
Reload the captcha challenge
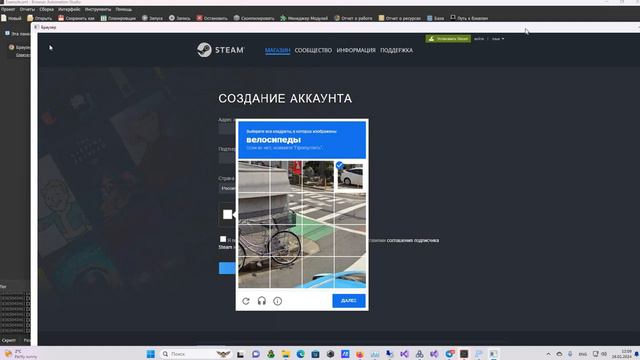(x=246, y=301)
